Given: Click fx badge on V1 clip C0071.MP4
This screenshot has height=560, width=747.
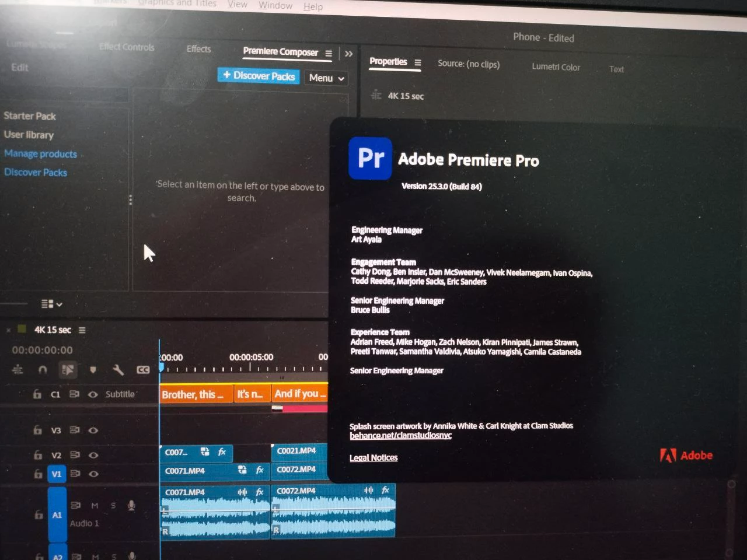Looking at the screenshot, I should pos(260,470).
